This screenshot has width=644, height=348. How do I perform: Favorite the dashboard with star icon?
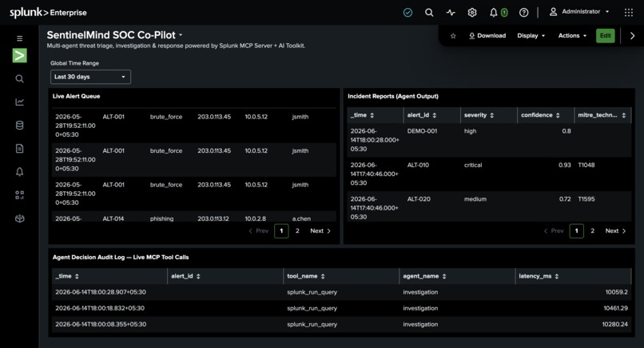click(453, 36)
